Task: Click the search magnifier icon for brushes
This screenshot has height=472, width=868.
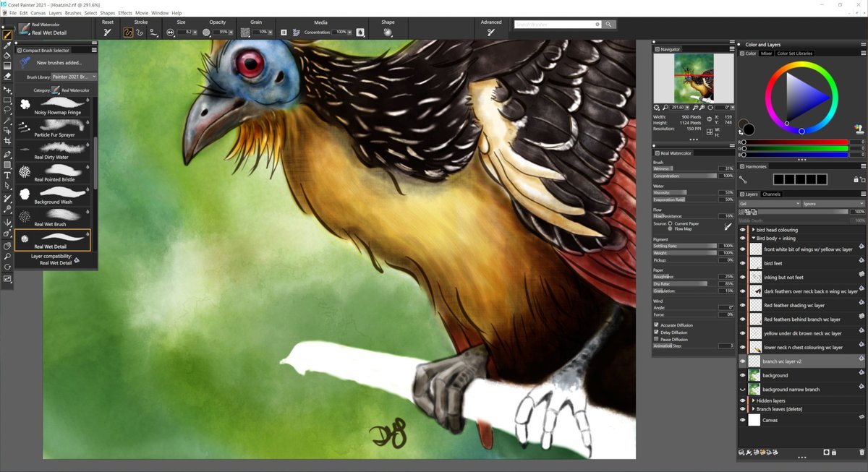Action: (x=609, y=25)
